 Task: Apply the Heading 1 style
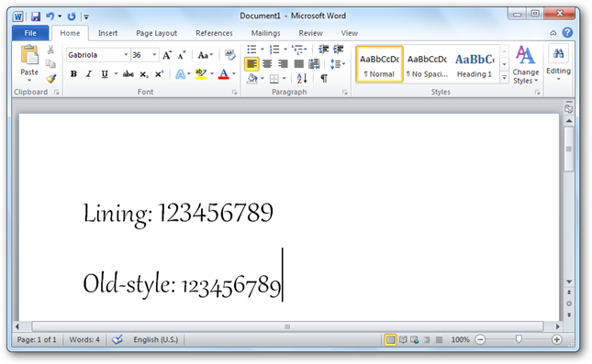475,64
